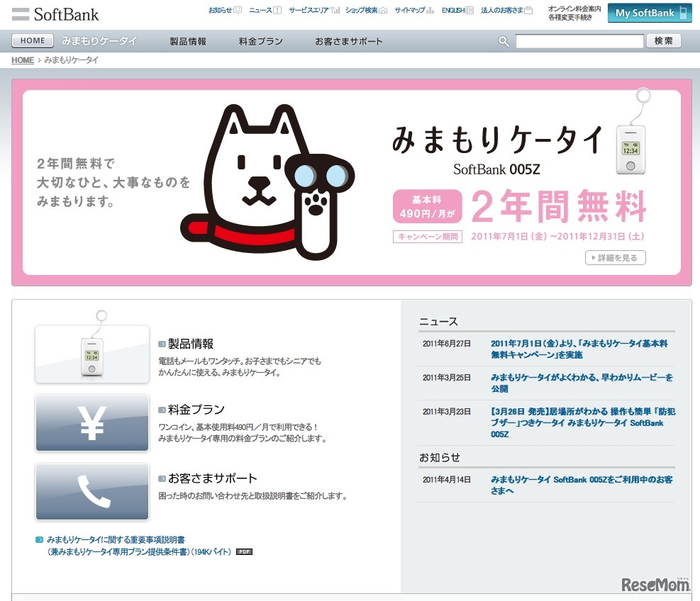Click the ENGLISH EN icon

(470, 10)
